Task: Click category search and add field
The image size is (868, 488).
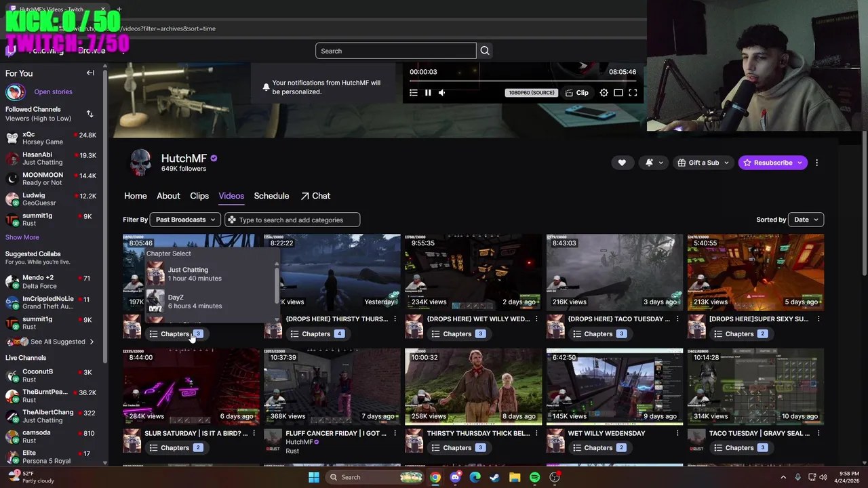Action: pyautogui.click(x=292, y=220)
